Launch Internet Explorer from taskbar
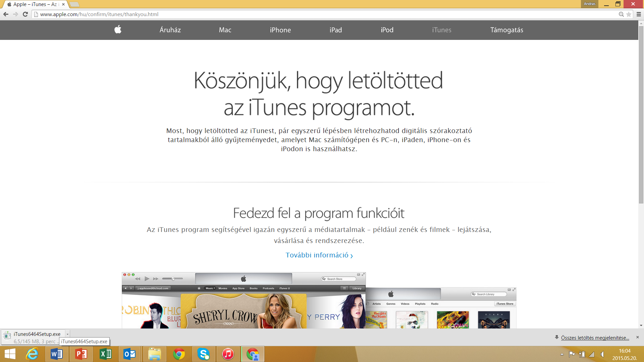The width and height of the screenshot is (644, 362). (x=32, y=354)
